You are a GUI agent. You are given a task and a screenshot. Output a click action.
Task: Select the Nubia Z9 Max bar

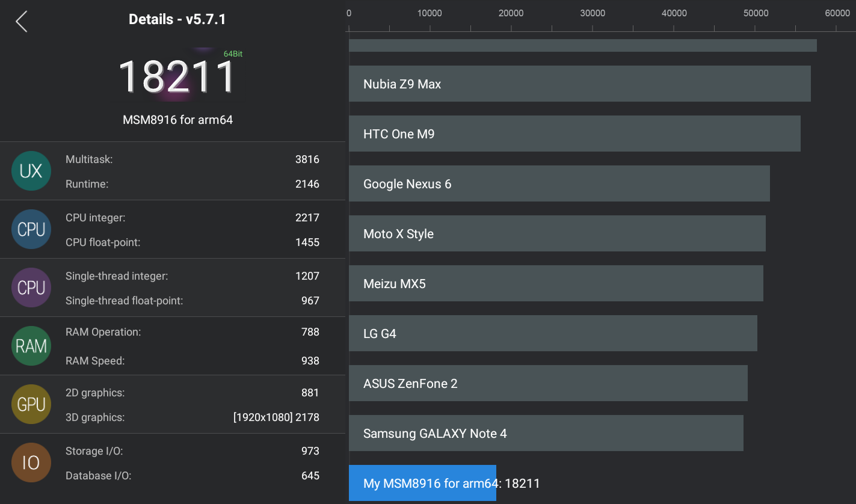(x=580, y=84)
